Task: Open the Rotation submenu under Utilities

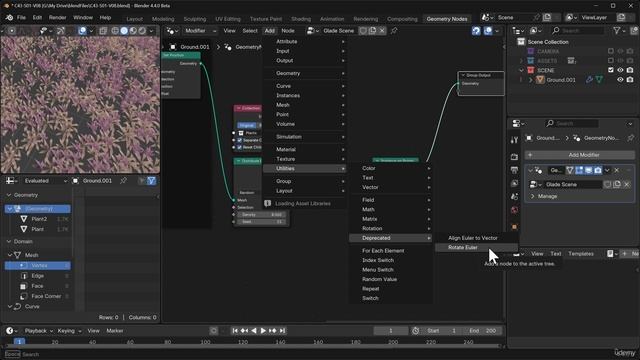Action: (391, 229)
